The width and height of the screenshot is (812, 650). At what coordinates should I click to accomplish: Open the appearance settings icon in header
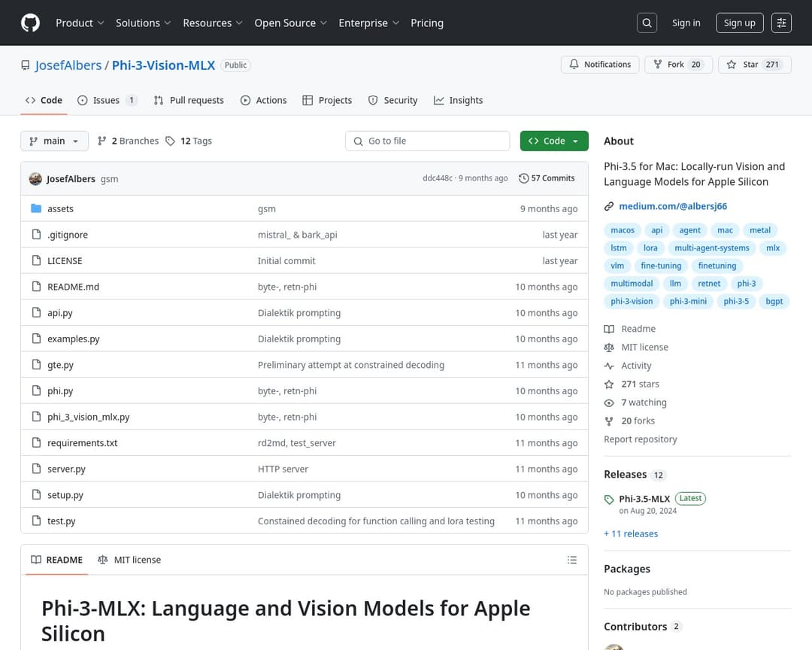[781, 23]
